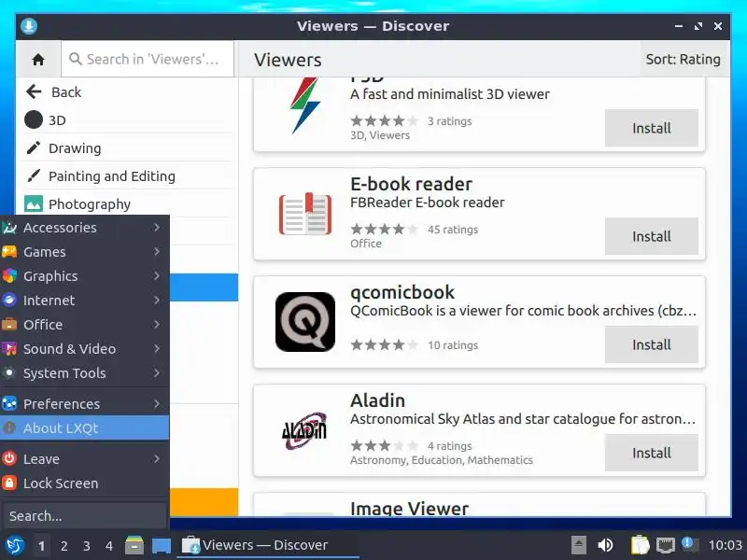Switch to desktop 1
Viewport: 747px width, 560px height.
pos(41,546)
